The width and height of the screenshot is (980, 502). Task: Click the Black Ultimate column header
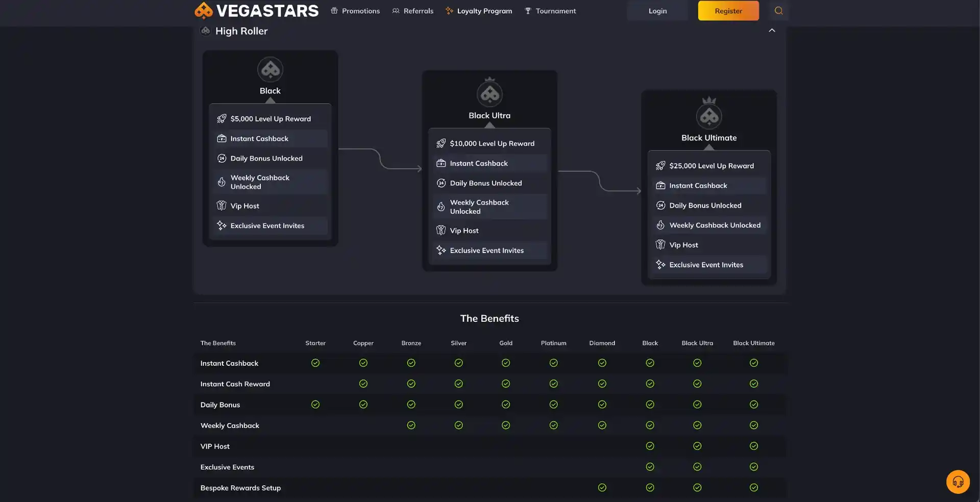point(754,343)
